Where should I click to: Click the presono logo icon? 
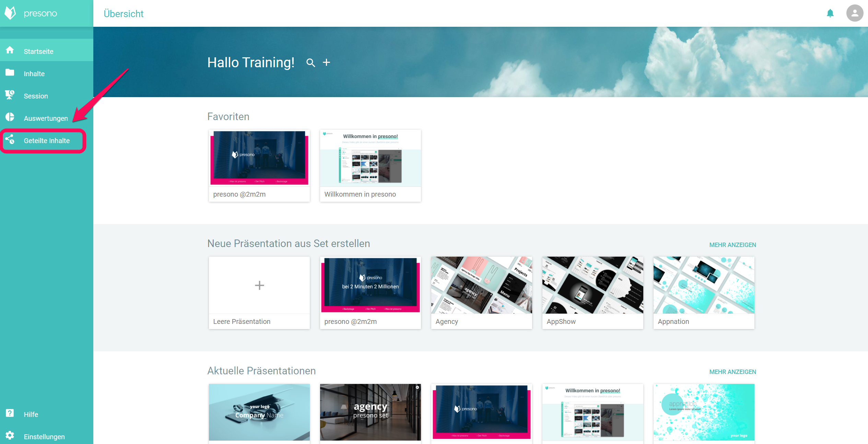click(10, 13)
